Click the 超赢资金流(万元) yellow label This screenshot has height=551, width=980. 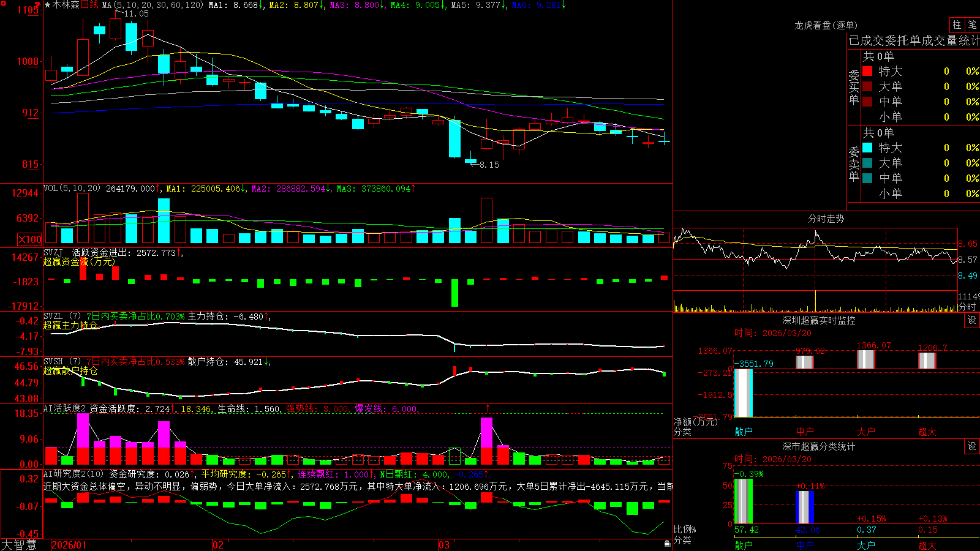79,261
